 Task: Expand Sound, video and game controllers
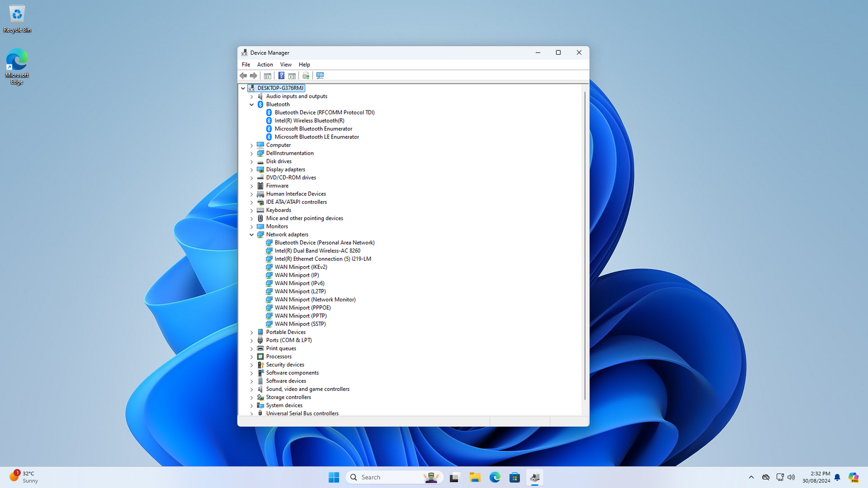(x=252, y=389)
